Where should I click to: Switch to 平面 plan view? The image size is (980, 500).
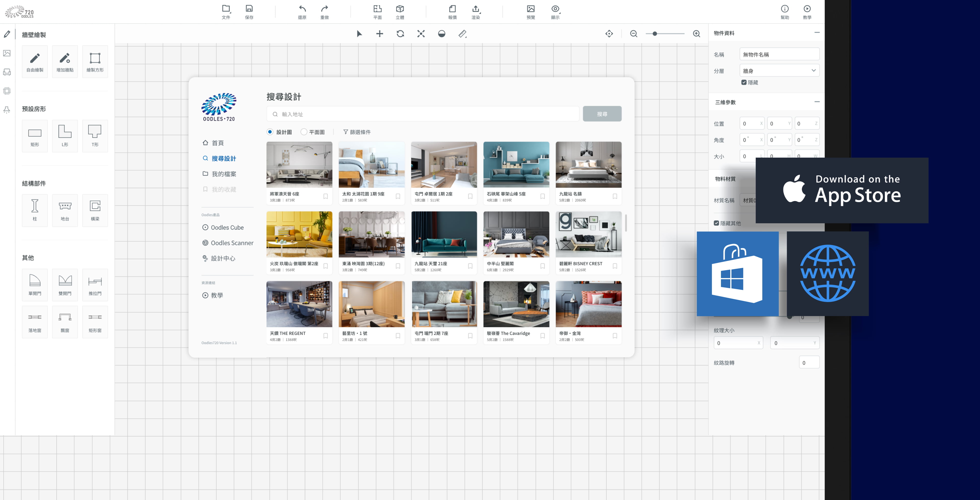point(377,12)
